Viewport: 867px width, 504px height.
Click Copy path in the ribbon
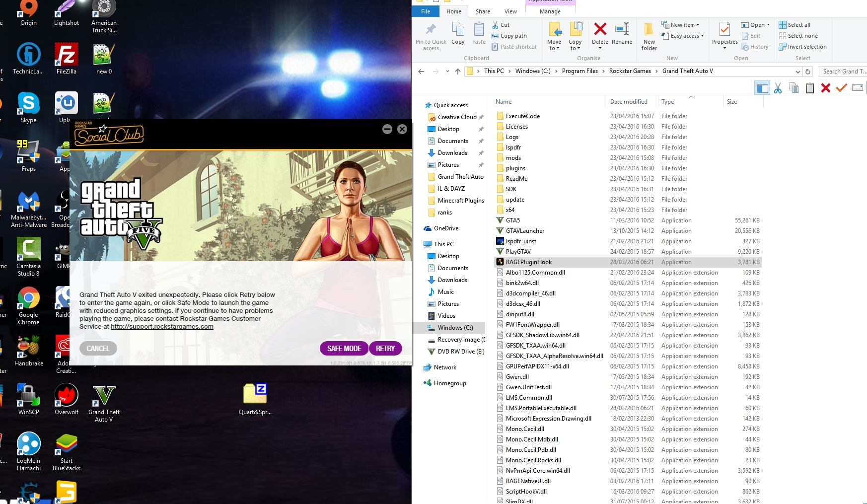[509, 36]
